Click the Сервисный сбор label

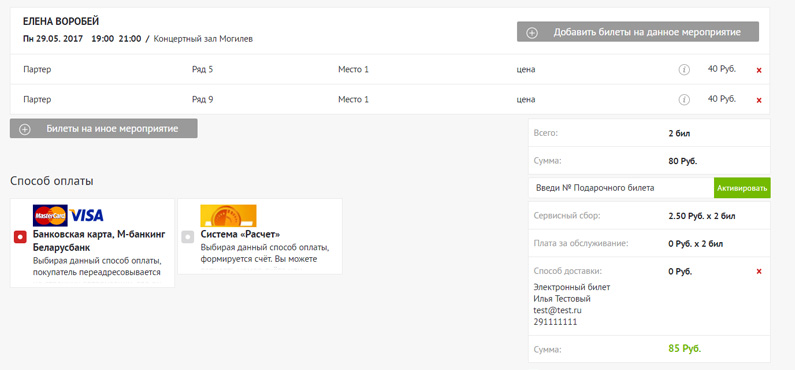567,216
